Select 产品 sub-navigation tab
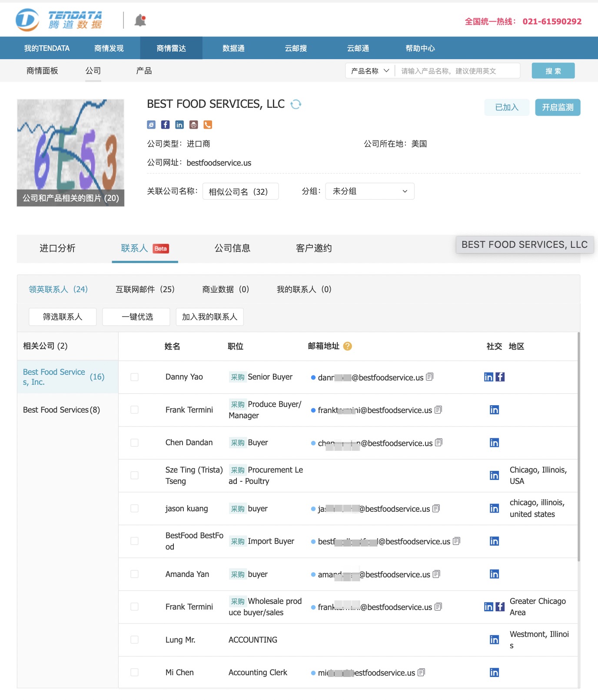Viewport: 598px width, 700px height. [144, 71]
